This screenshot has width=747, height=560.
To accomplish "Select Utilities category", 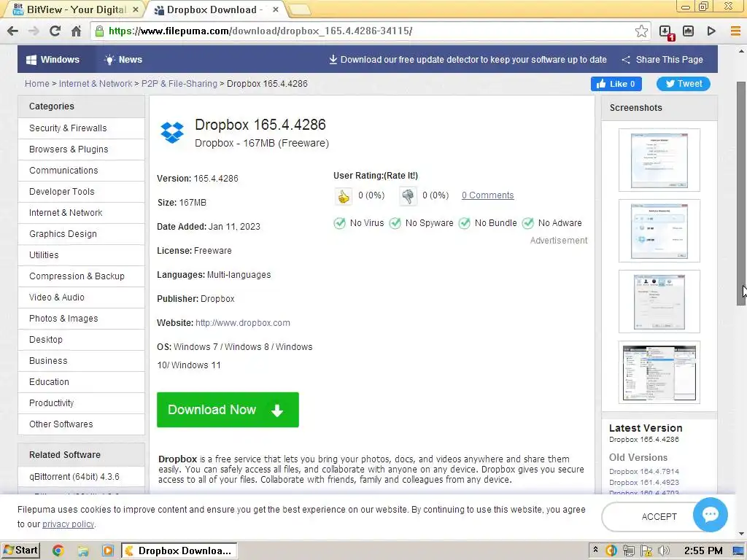I will pos(82,255).
